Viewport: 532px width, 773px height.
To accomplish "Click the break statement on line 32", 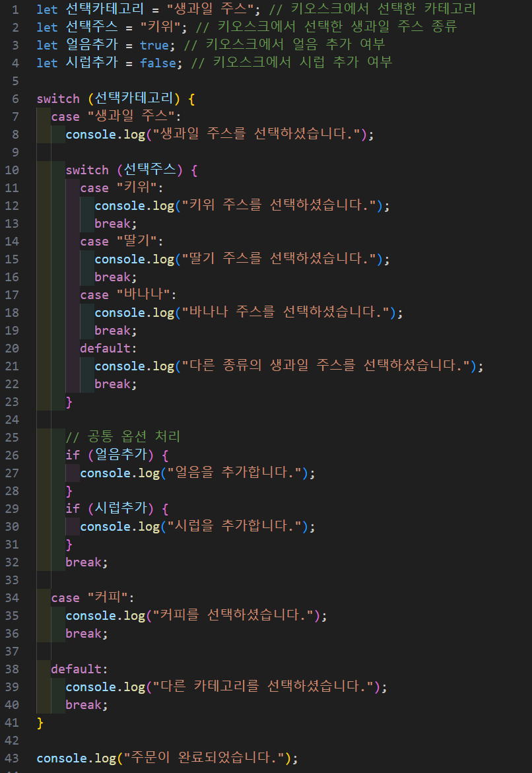I will pyautogui.click(x=86, y=562).
